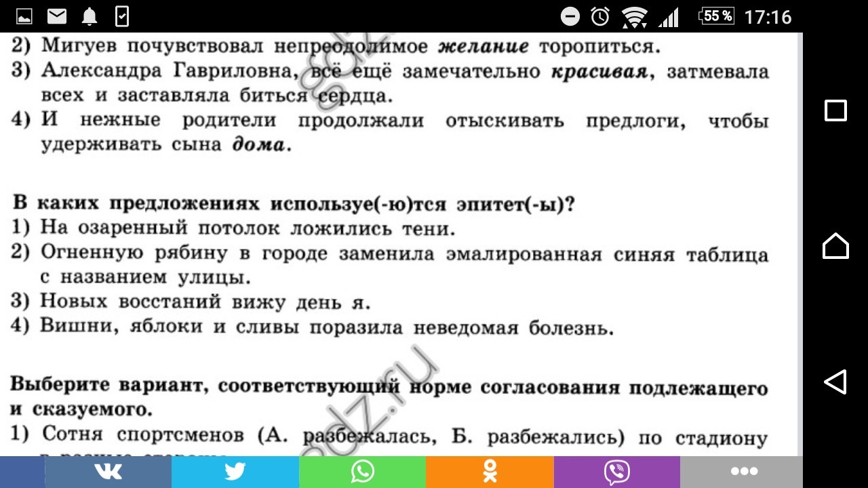The image size is (868, 488).
Task: Tap the bell notification icon
Action: tap(90, 16)
